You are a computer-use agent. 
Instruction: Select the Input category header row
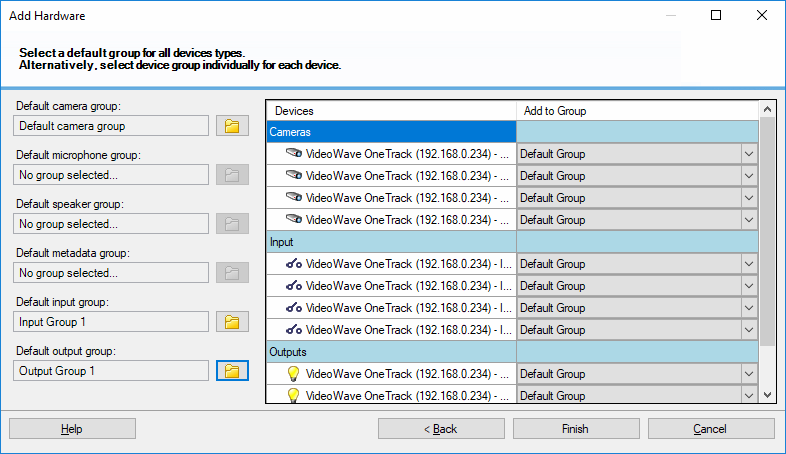[512, 242]
